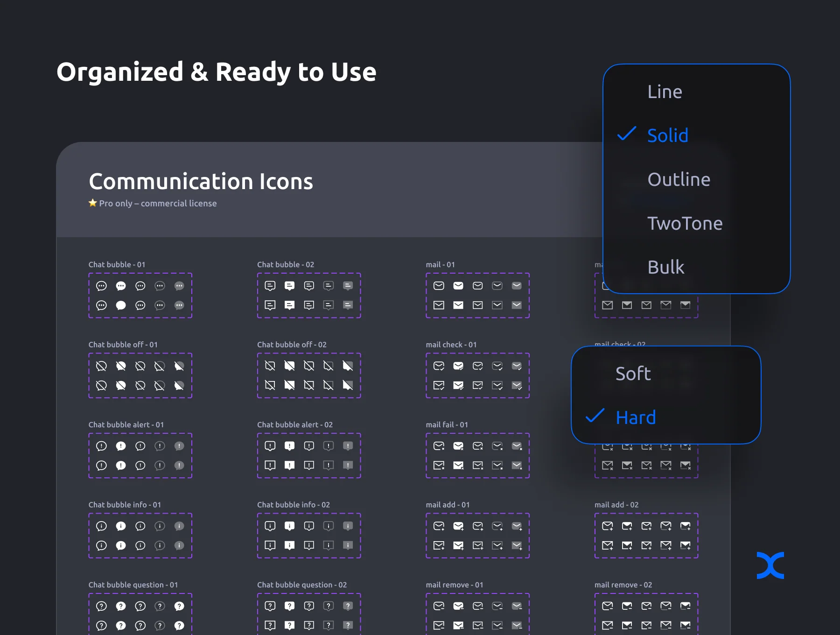Pick top-row line icon in Chat bubble - 01

click(101, 286)
